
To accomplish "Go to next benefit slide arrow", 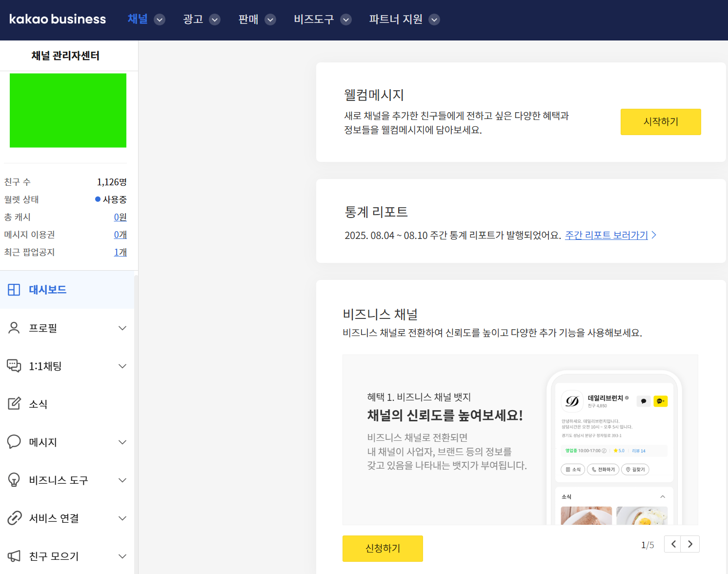I will pos(690,544).
